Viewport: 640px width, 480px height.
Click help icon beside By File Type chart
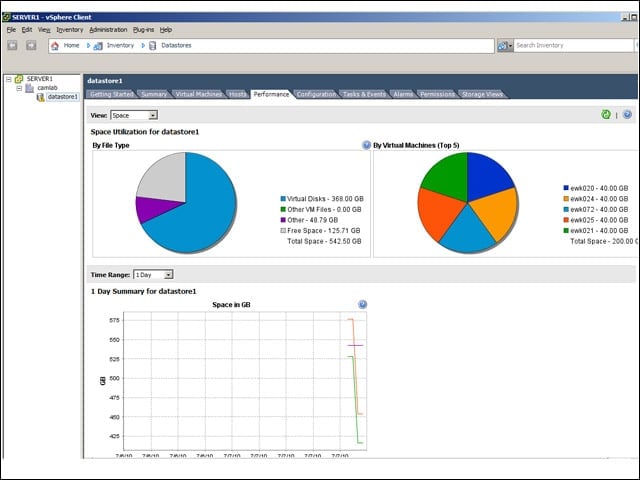366,145
